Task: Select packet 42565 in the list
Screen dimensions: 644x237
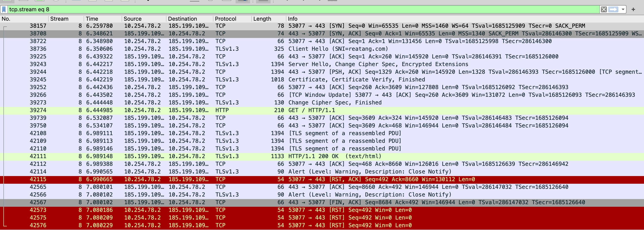Action: point(322,187)
